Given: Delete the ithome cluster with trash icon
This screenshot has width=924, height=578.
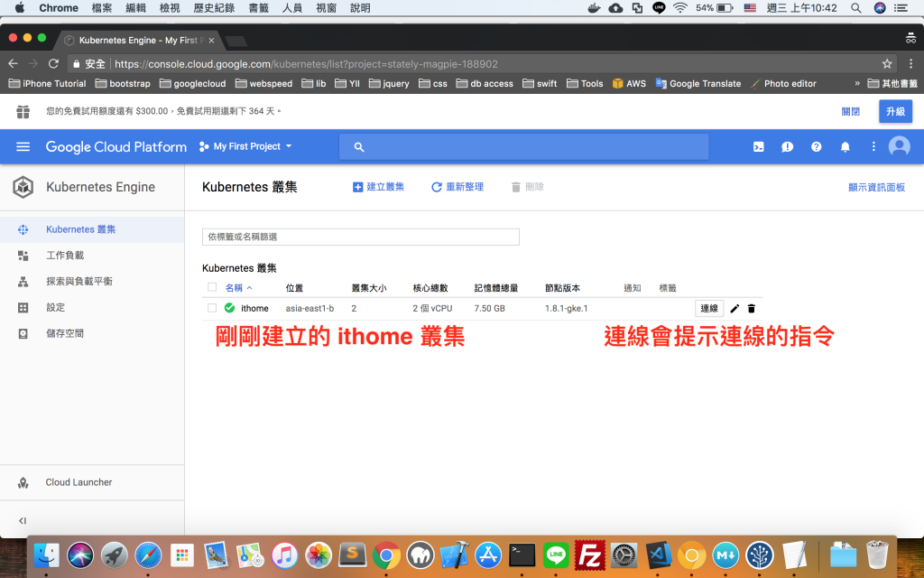Looking at the screenshot, I should coord(752,309).
